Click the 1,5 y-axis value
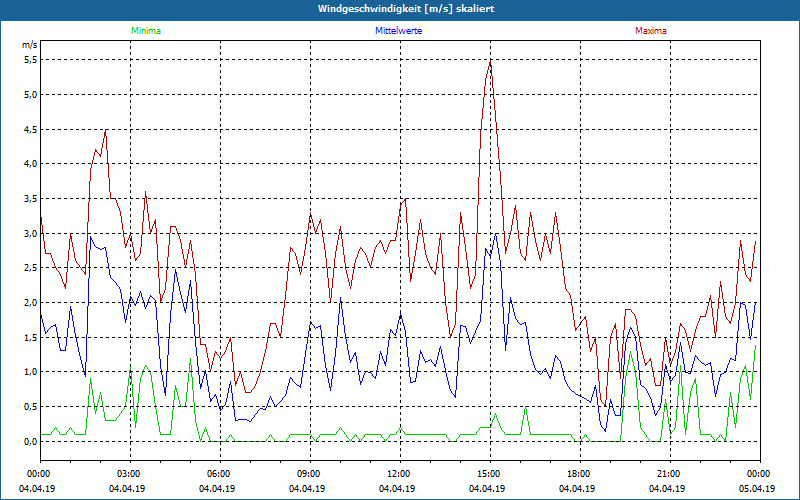 coord(31,337)
